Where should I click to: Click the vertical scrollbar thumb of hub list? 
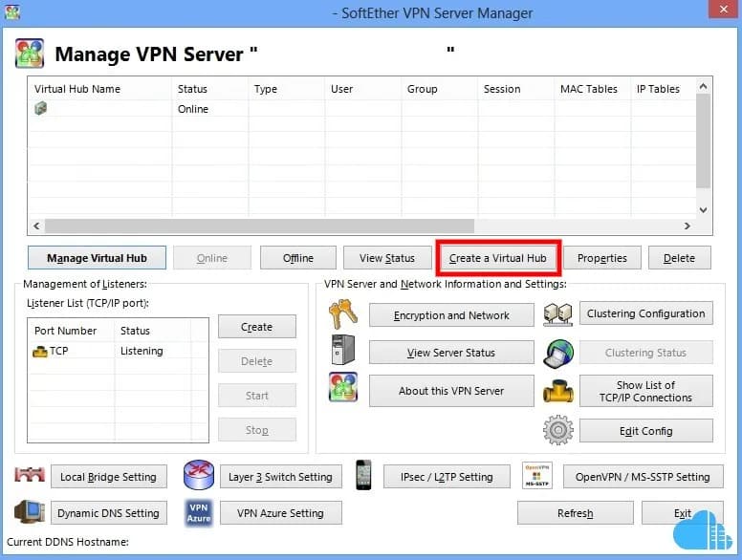pyautogui.click(x=703, y=140)
